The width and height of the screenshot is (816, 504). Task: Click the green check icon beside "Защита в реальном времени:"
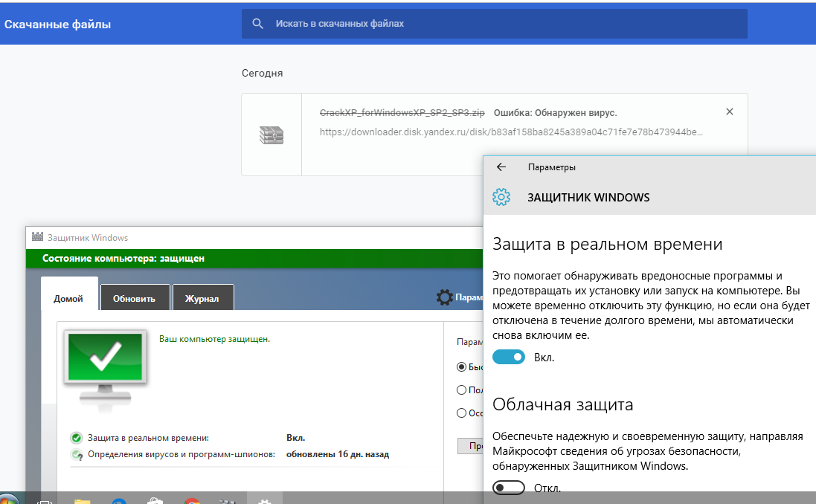point(77,438)
